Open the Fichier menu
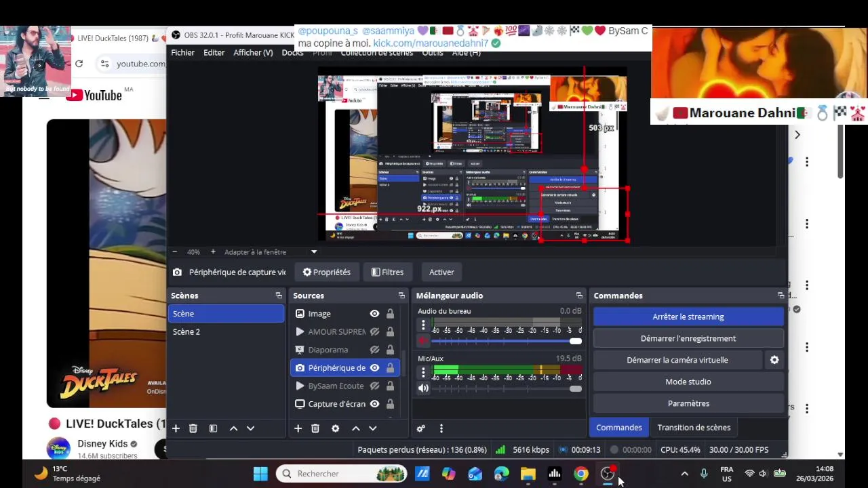This screenshot has height=488, width=868. point(182,52)
